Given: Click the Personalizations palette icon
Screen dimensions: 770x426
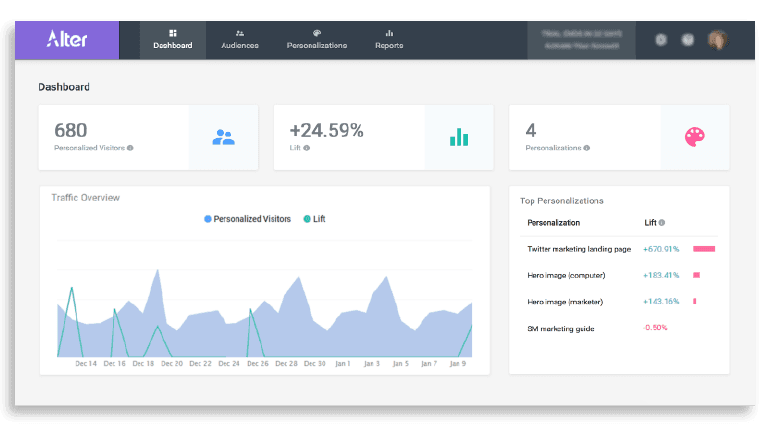Looking at the screenshot, I should [695, 137].
